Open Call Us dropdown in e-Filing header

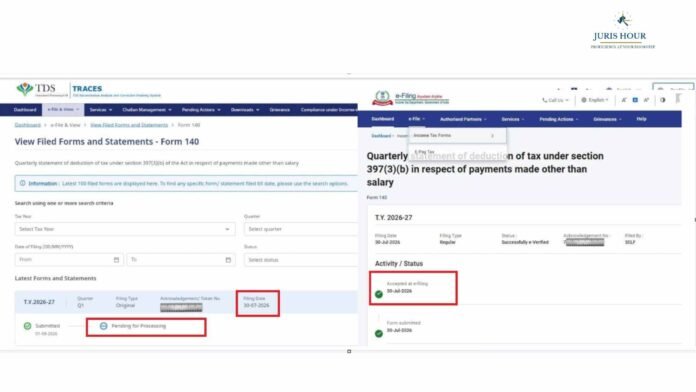(x=555, y=100)
